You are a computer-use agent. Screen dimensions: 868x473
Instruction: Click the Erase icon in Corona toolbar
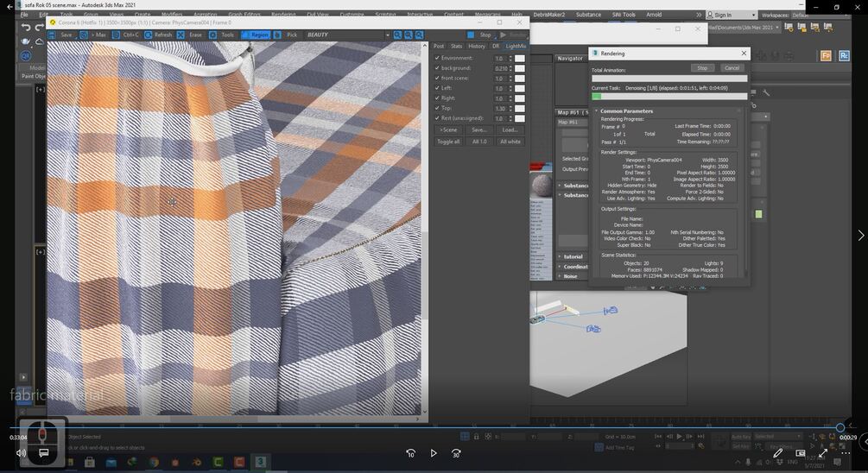pyautogui.click(x=181, y=35)
